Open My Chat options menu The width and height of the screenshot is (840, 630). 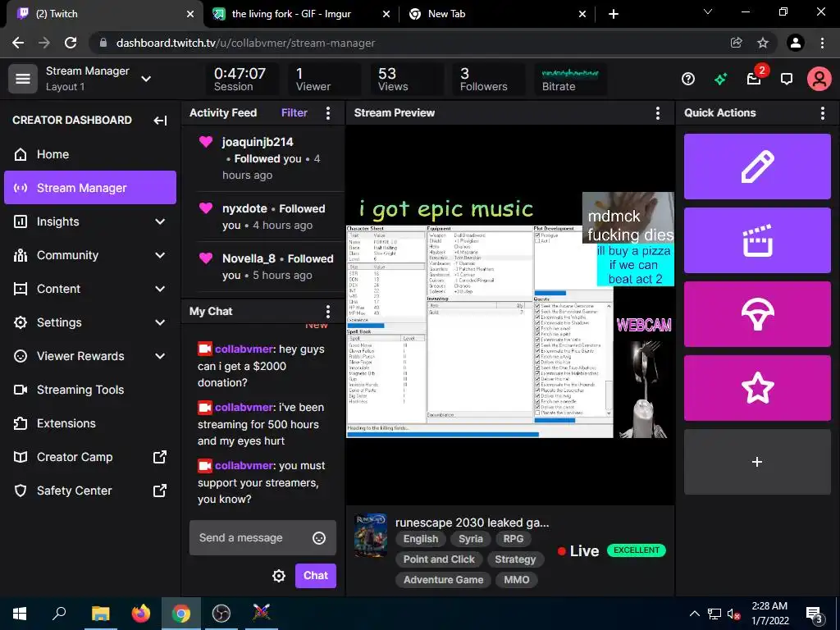point(328,311)
